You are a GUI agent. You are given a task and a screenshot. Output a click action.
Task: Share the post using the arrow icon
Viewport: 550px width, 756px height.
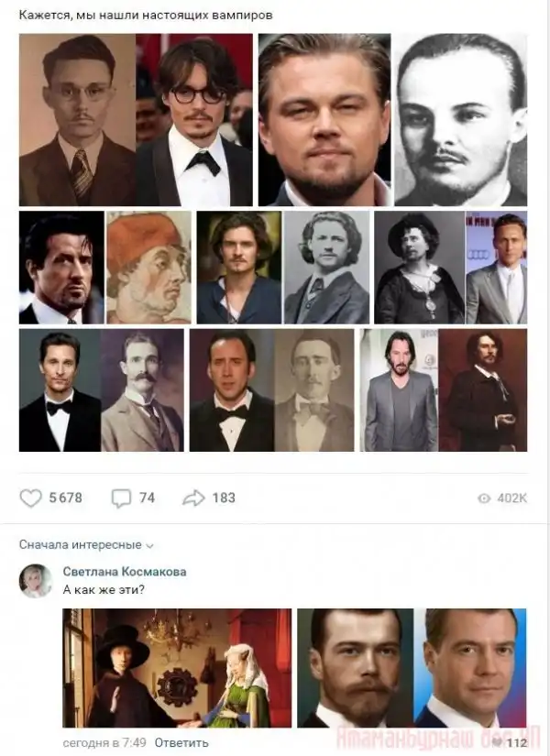click(193, 498)
